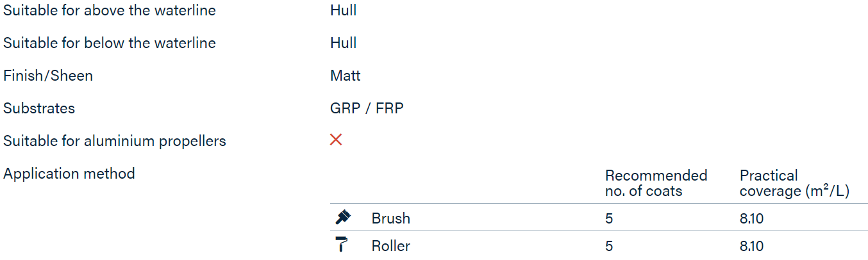Image resolution: width=868 pixels, height=260 pixels.
Task: Click the red cross for aluminium propellers
Action: tap(336, 140)
